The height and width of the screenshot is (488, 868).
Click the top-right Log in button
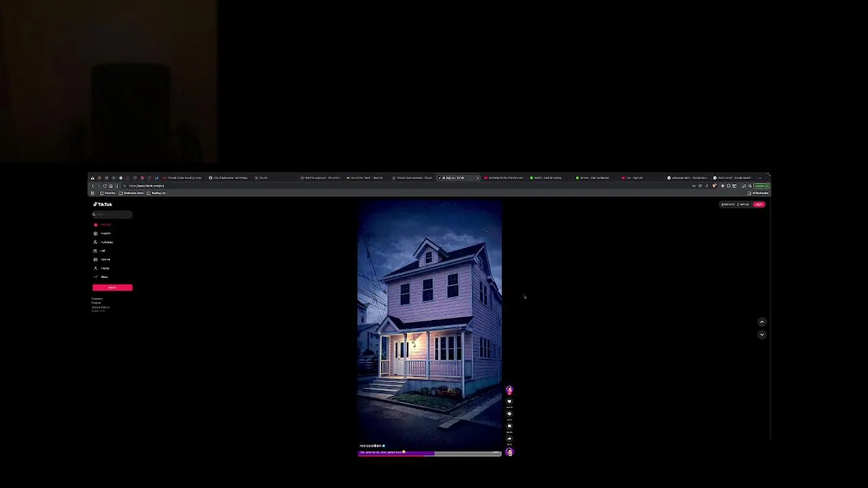click(x=758, y=204)
